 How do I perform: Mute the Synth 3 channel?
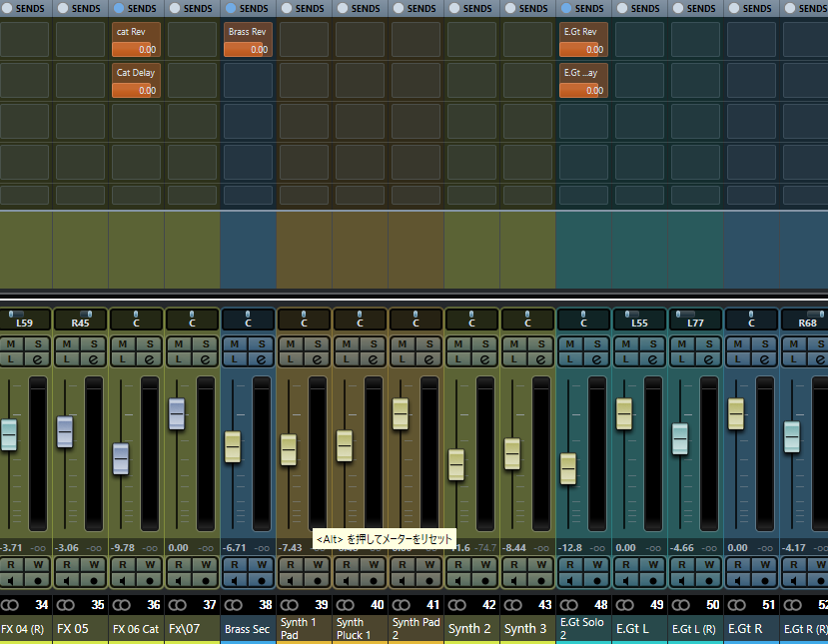point(513,344)
